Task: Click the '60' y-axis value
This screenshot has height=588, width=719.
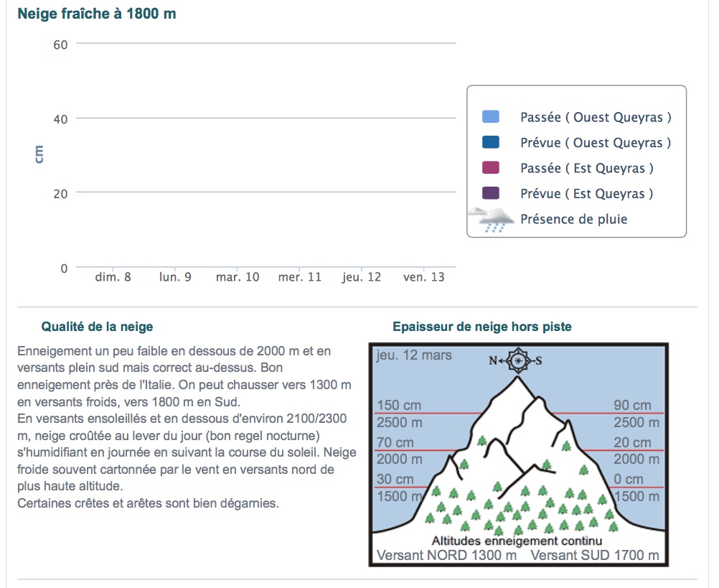Action: 60,45
